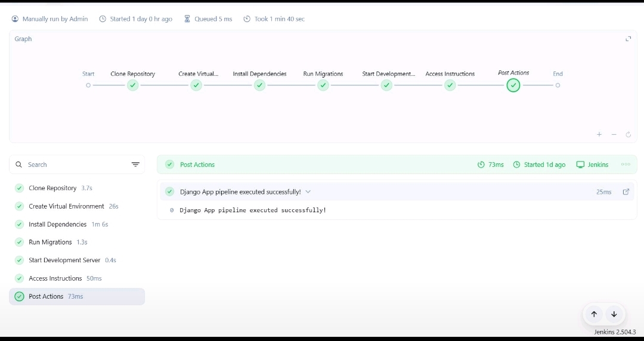
Task: Reset the pipeline graph zoom
Action: [628, 135]
